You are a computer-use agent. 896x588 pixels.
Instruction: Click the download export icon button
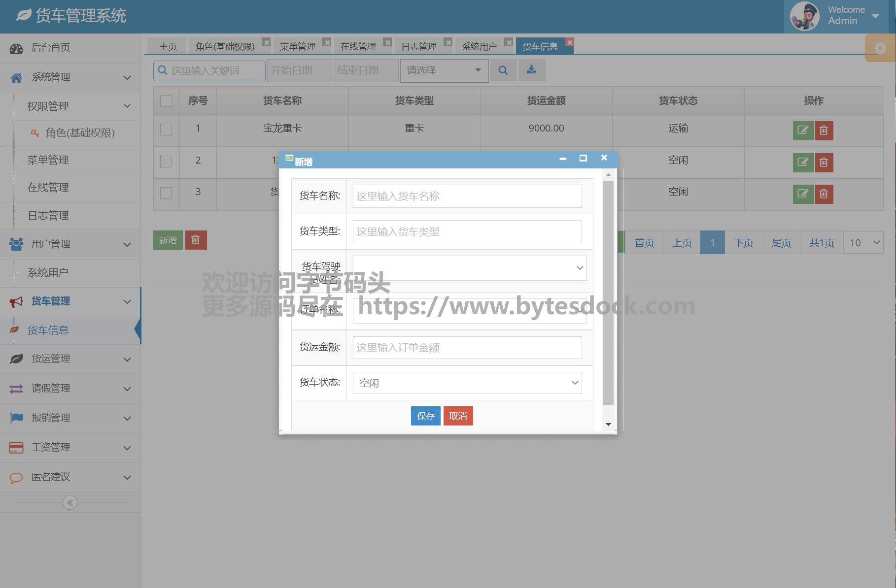(531, 70)
